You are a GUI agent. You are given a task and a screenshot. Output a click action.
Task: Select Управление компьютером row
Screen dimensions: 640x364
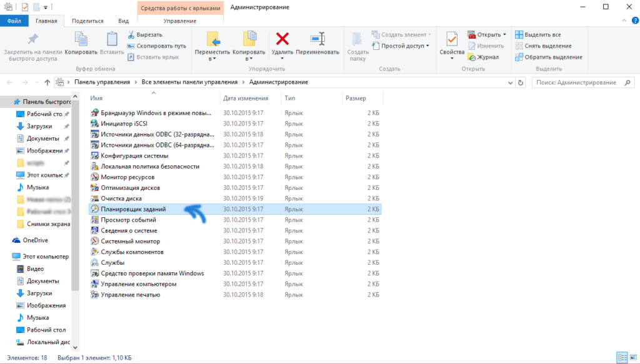coord(235,284)
